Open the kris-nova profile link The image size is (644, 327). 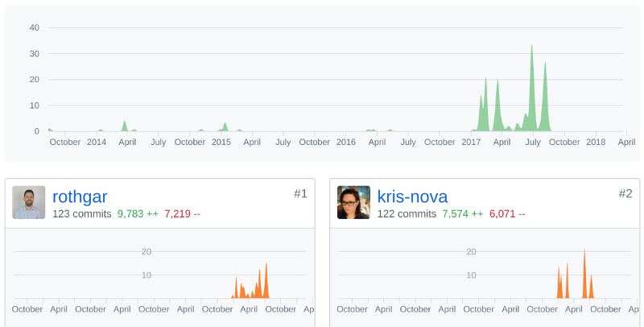pyautogui.click(x=412, y=197)
